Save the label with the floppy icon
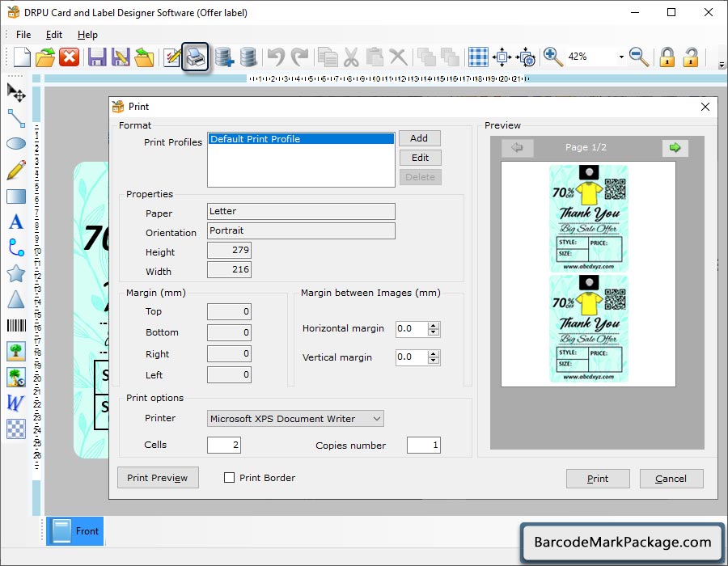 click(97, 57)
